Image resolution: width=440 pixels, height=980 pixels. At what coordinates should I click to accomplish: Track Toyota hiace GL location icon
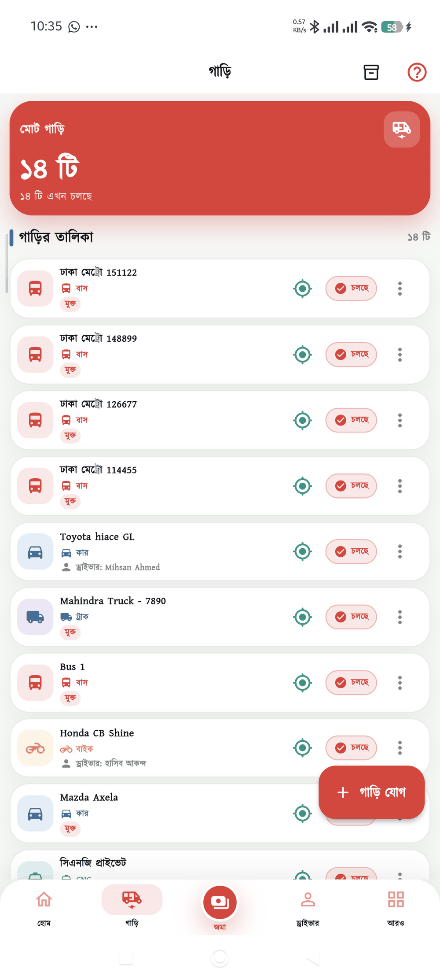302,551
